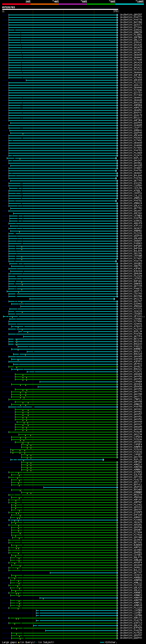Select UniRef100_Q1KLZ3 label
Viewport: 146px width, 644px height.
tap(131, 85)
